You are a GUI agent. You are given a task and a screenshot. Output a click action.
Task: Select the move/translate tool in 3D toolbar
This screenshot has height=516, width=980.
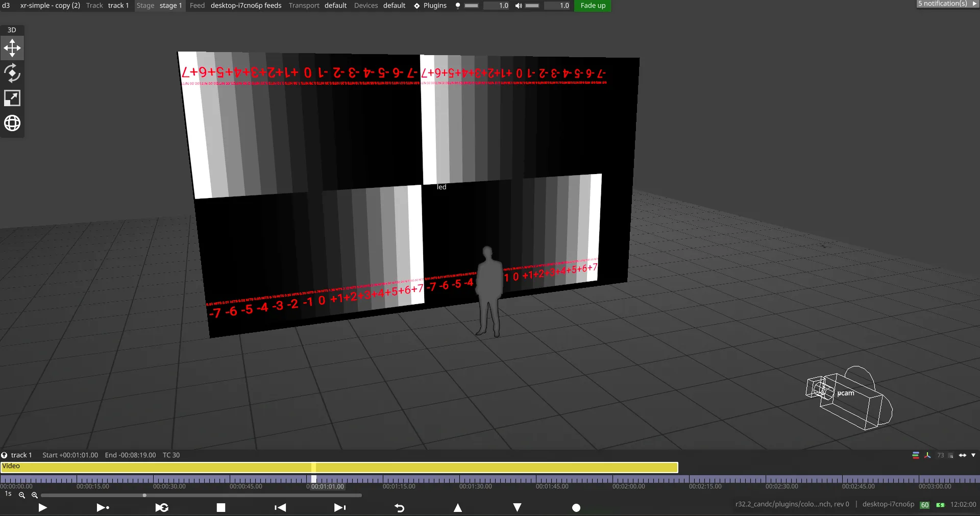point(12,48)
